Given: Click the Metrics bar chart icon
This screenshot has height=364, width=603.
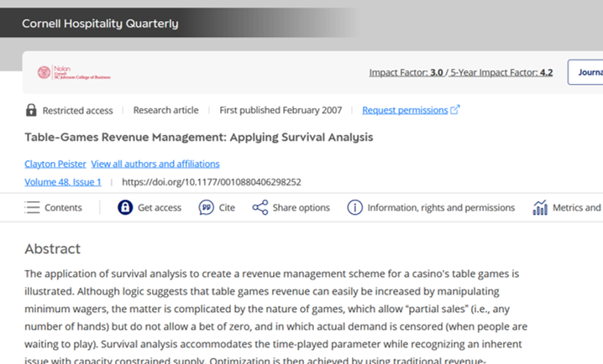Looking at the screenshot, I should click(540, 207).
